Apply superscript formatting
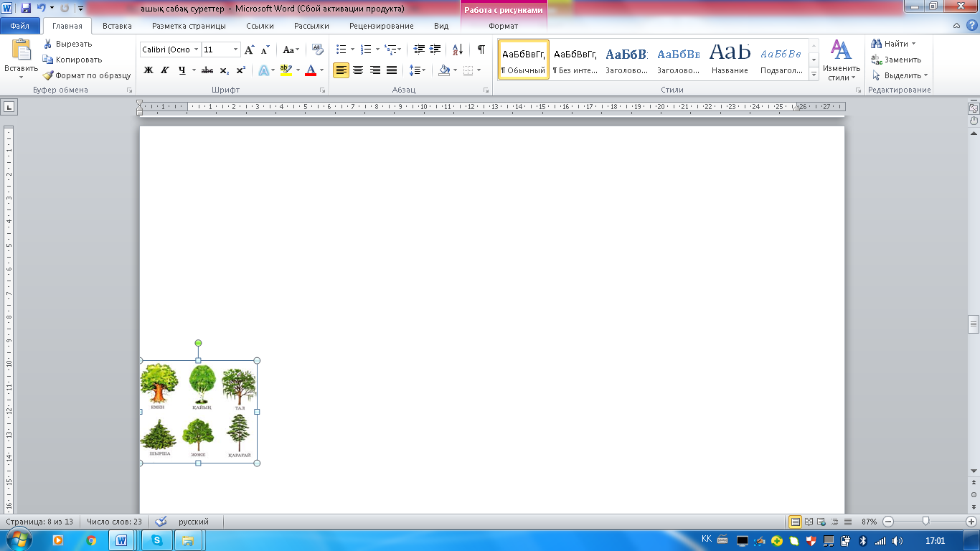The height and width of the screenshot is (551, 980). pos(241,70)
